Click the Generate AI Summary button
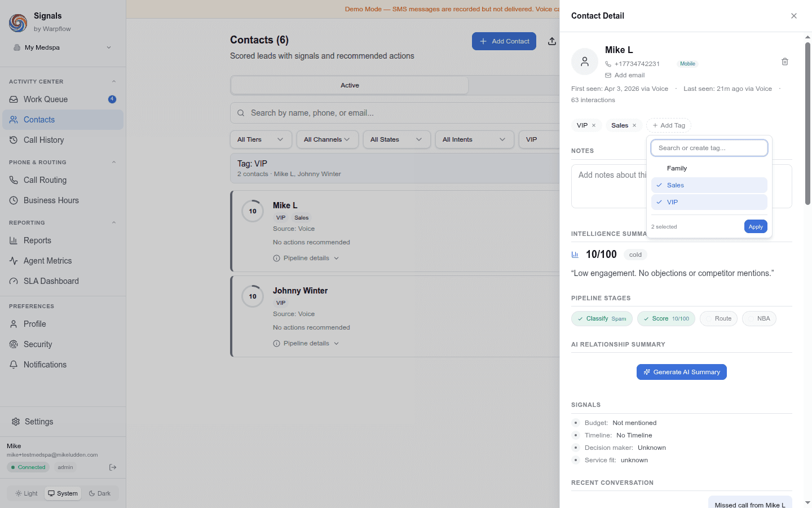 [681, 371]
